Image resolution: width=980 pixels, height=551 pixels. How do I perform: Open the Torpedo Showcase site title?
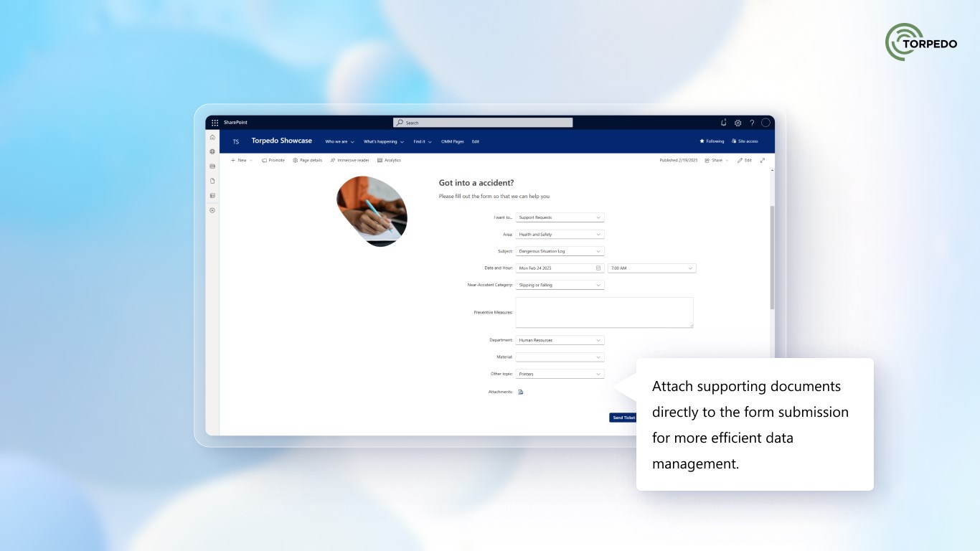click(282, 141)
